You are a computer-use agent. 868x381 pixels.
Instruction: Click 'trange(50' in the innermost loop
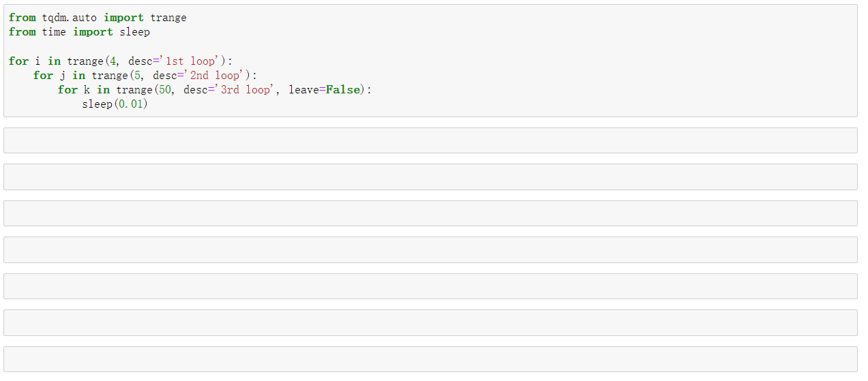[x=144, y=89]
